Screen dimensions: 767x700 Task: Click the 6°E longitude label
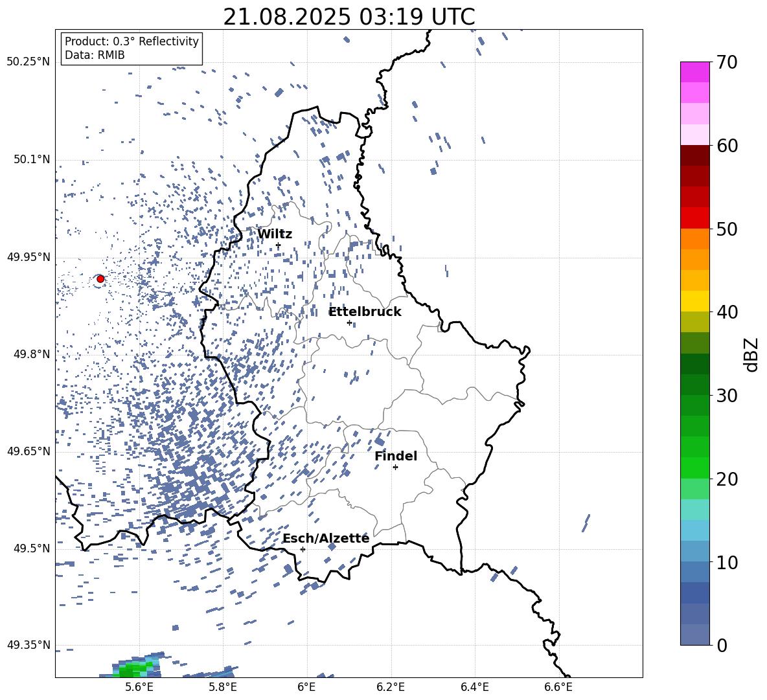point(307,687)
